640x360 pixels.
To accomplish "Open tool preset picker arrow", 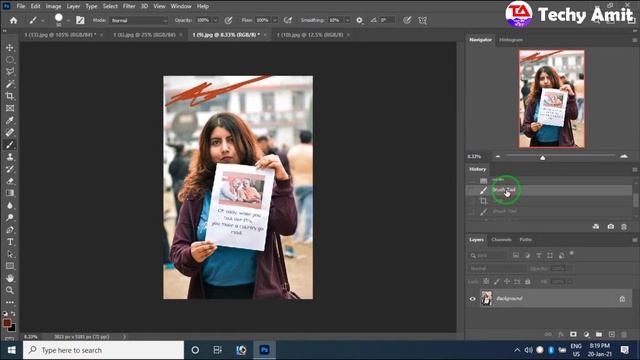I will tap(42, 20).
